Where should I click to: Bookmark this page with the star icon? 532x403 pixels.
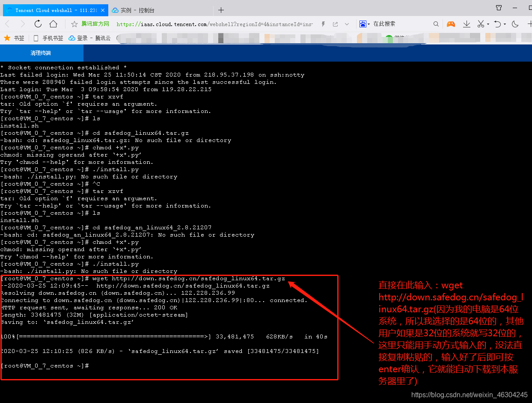click(x=74, y=24)
